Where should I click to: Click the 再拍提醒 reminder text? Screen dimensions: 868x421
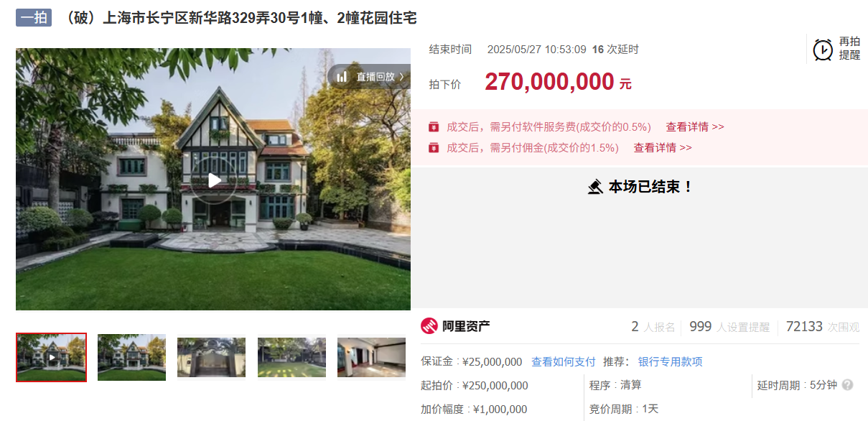click(849, 48)
